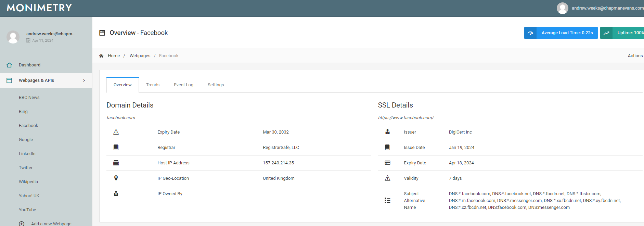
Task: Click the user avatar in top header
Action: [x=562, y=8]
